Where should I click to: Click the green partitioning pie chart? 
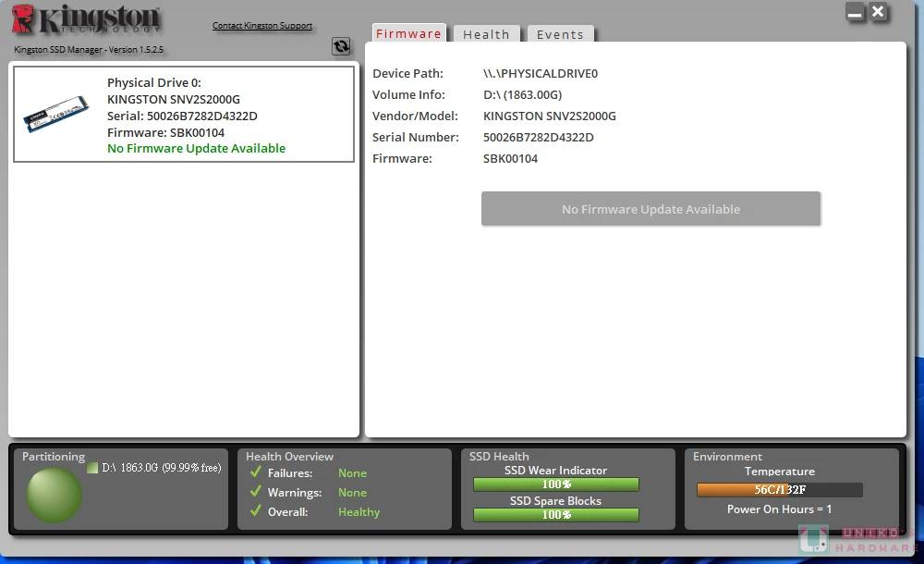[55, 496]
